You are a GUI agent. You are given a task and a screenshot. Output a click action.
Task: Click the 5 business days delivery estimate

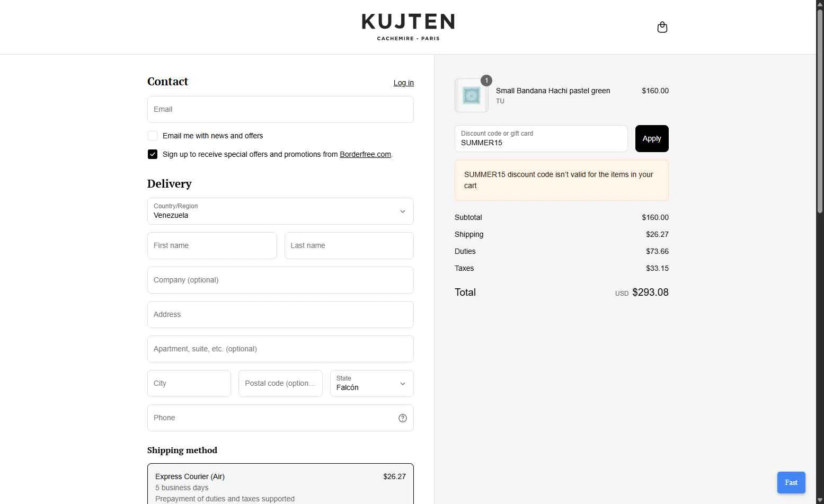[x=182, y=488]
